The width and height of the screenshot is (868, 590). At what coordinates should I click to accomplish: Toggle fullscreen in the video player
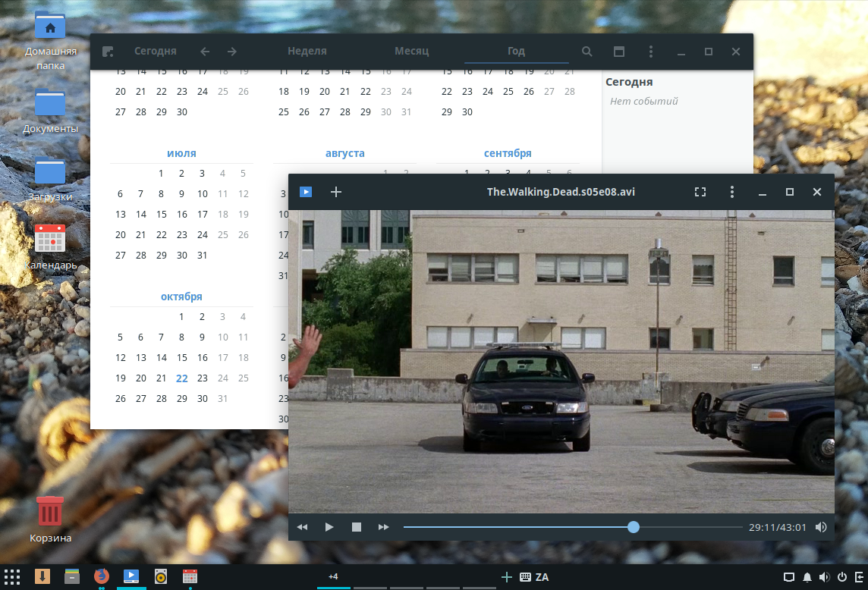(x=700, y=192)
